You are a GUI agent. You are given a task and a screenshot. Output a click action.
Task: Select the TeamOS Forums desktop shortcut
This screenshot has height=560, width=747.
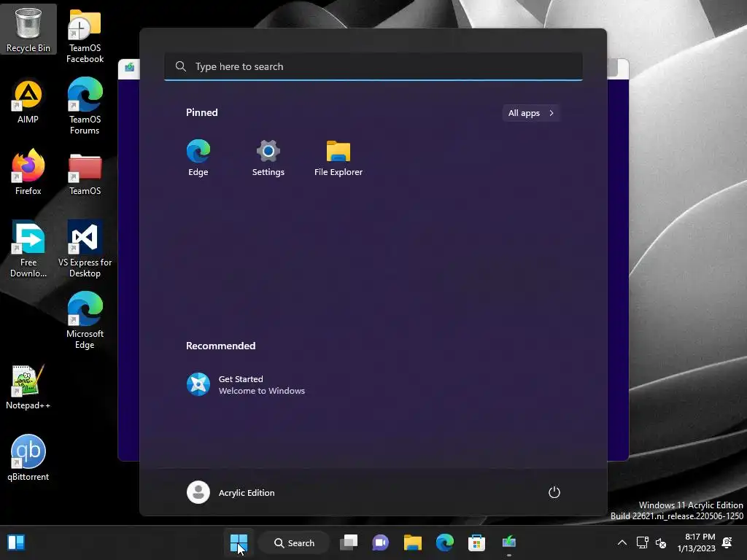click(85, 106)
